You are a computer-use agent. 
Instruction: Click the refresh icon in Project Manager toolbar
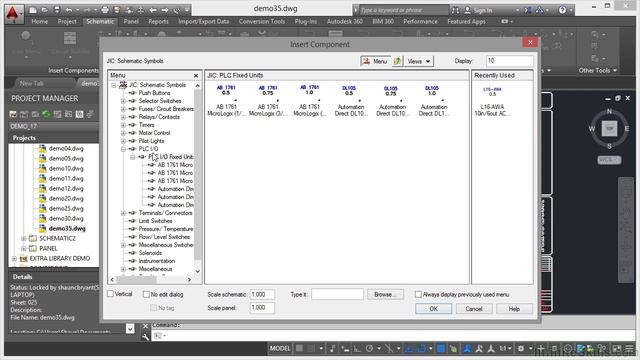46,114
